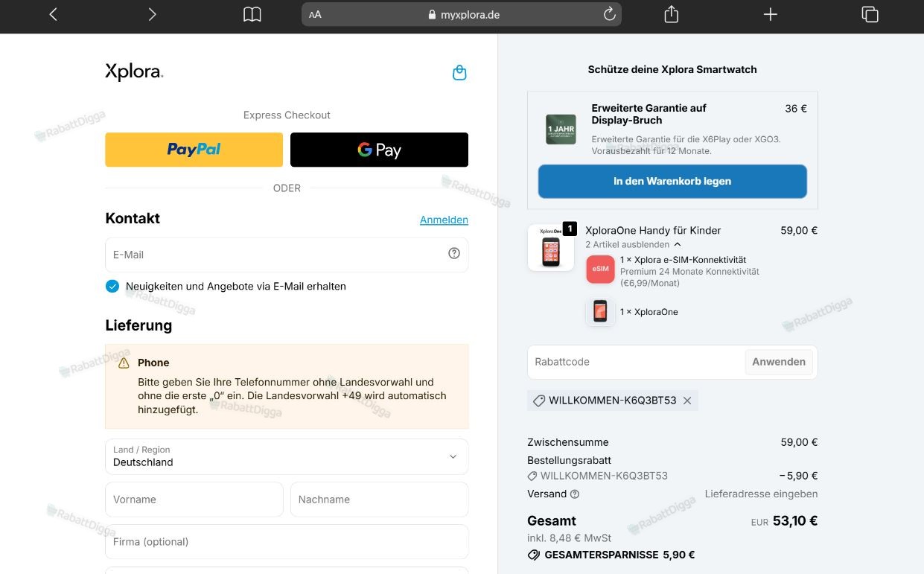
Task: Open the shopping bag cart icon
Action: tap(459, 73)
